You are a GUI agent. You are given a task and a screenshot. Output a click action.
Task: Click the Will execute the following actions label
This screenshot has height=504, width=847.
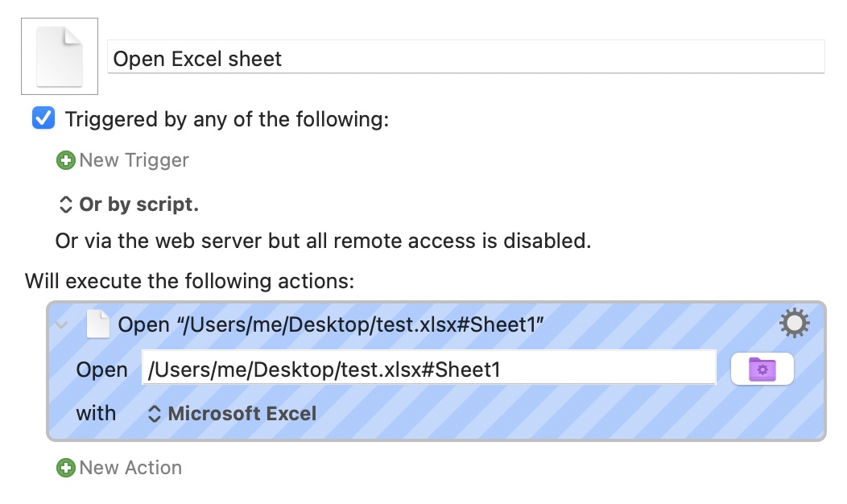(x=189, y=282)
